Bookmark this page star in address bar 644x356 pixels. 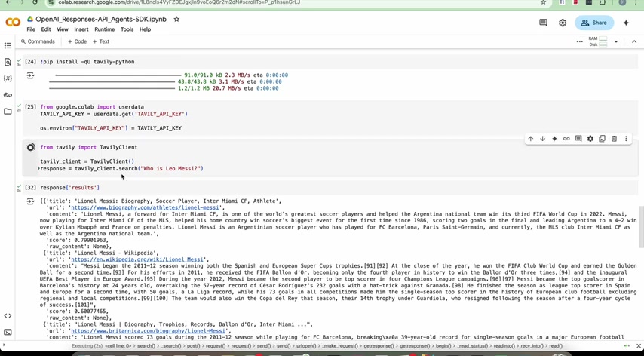[x=544, y=2]
